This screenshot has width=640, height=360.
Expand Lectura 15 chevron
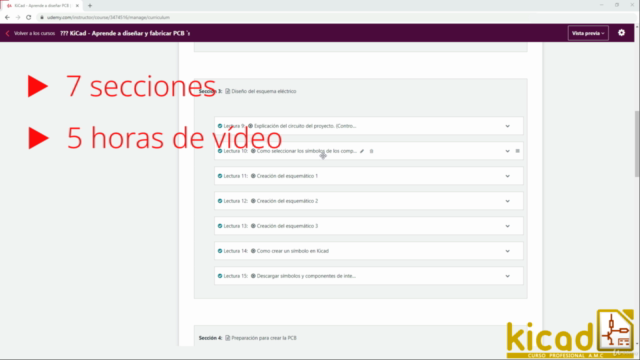(x=507, y=276)
